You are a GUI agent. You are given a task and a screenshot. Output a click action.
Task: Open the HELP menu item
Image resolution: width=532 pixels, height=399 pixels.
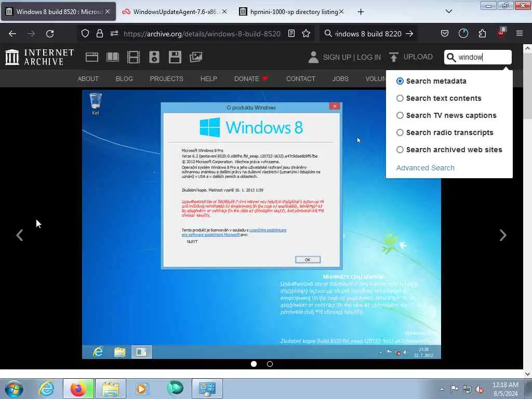(209, 79)
